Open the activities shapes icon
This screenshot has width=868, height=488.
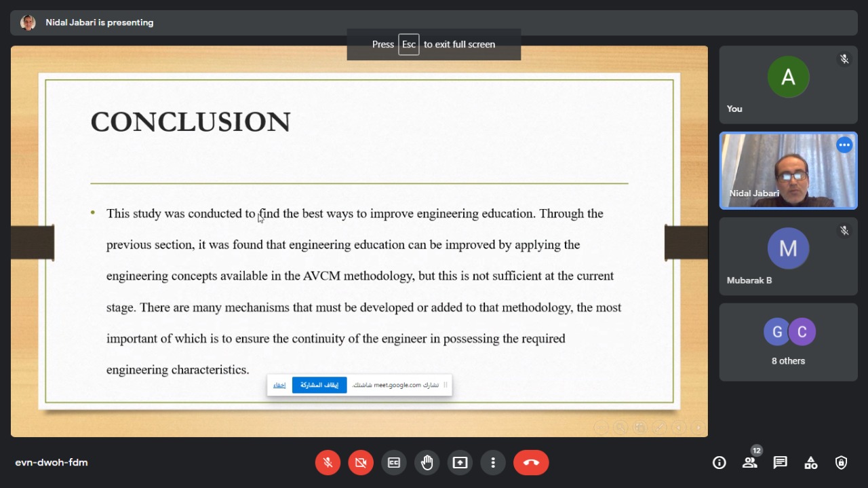tap(811, 463)
